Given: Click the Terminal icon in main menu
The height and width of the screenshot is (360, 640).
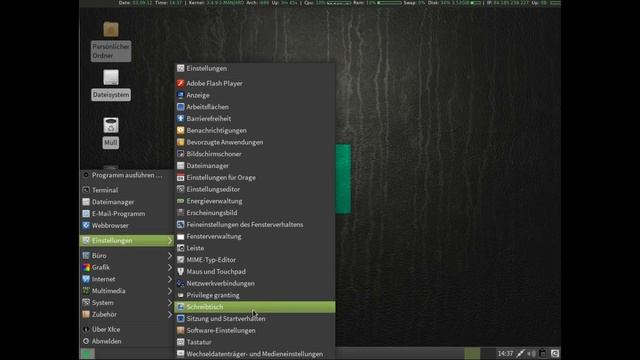Looking at the screenshot, I should pyautogui.click(x=86, y=190).
